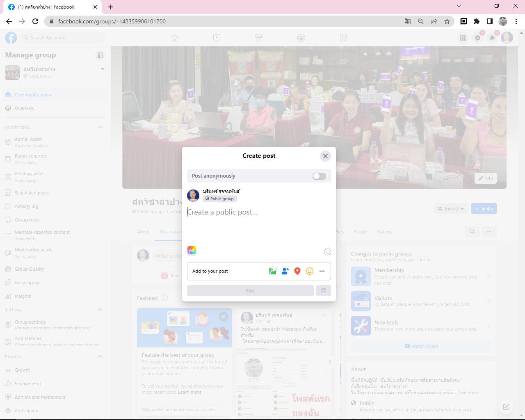Click the greyed-out Post button
This screenshot has height=420, width=525.
point(250,291)
